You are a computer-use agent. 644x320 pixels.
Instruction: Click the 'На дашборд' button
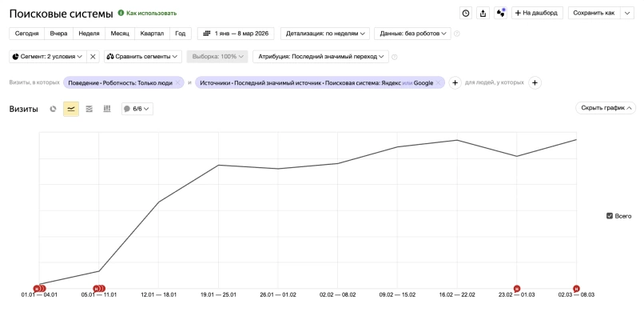538,13
